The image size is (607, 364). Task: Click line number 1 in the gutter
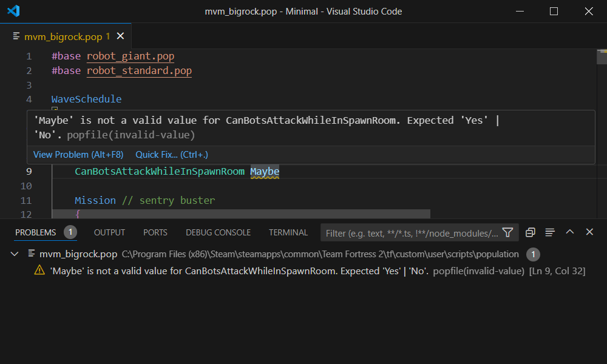click(x=29, y=56)
